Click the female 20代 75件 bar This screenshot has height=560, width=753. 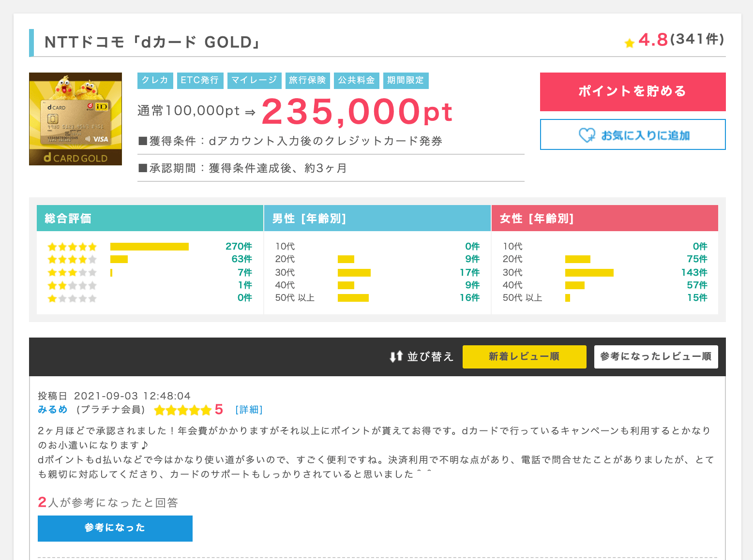tap(578, 259)
